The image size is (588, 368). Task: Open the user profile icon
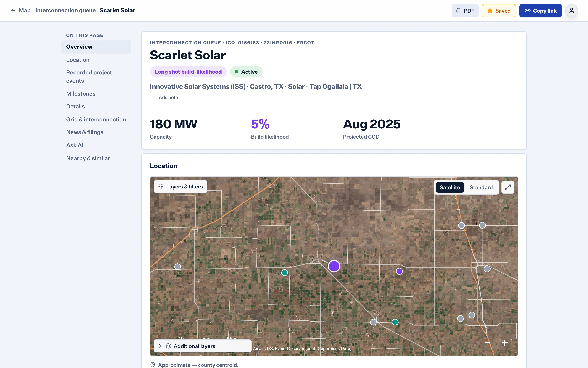point(571,11)
